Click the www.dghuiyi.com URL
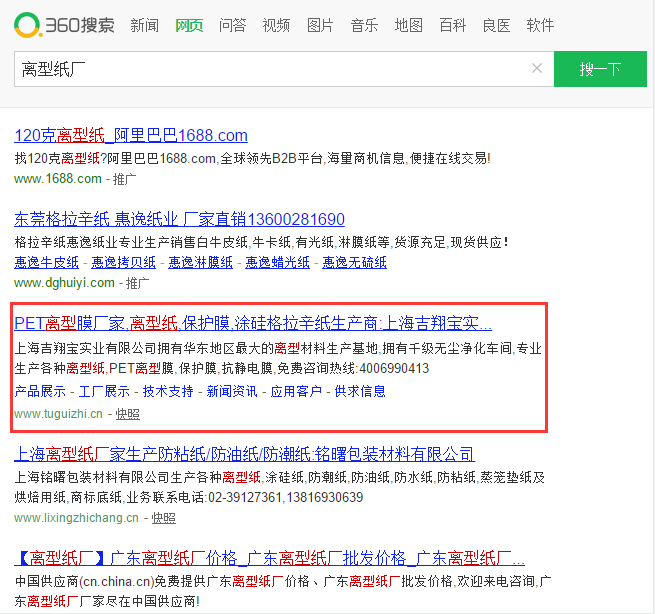 [64, 283]
